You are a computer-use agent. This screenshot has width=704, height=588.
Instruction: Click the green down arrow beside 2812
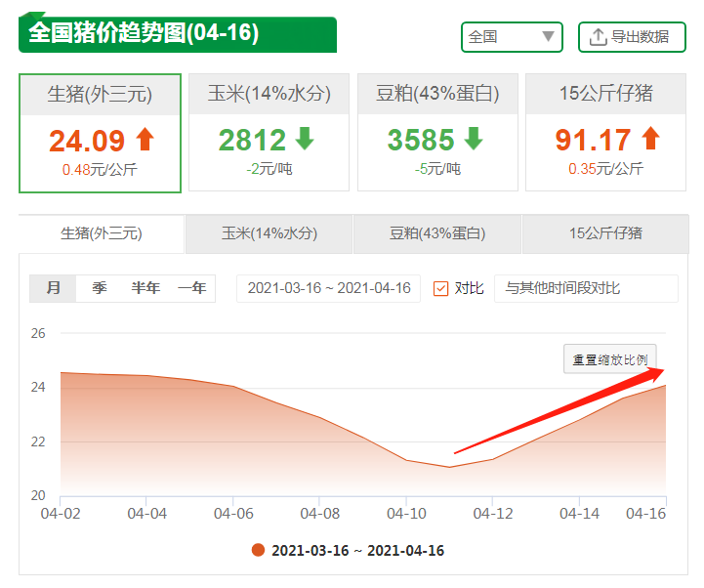click(x=305, y=140)
